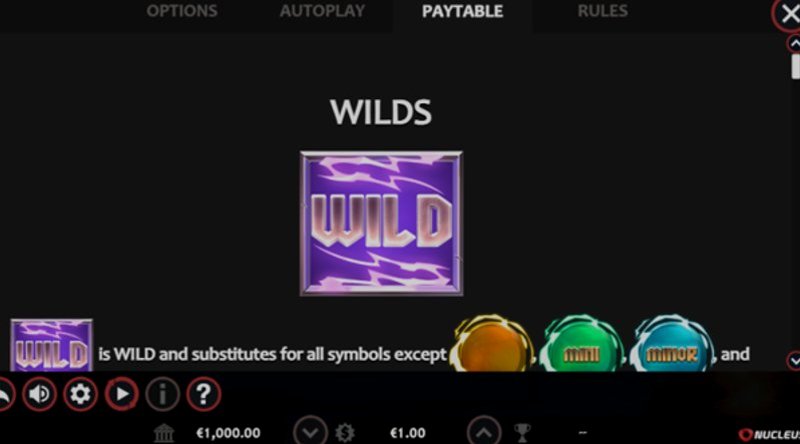This screenshot has height=444, width=800.
Task: Click the coin stack bet icon
Action: coord(344,433)
